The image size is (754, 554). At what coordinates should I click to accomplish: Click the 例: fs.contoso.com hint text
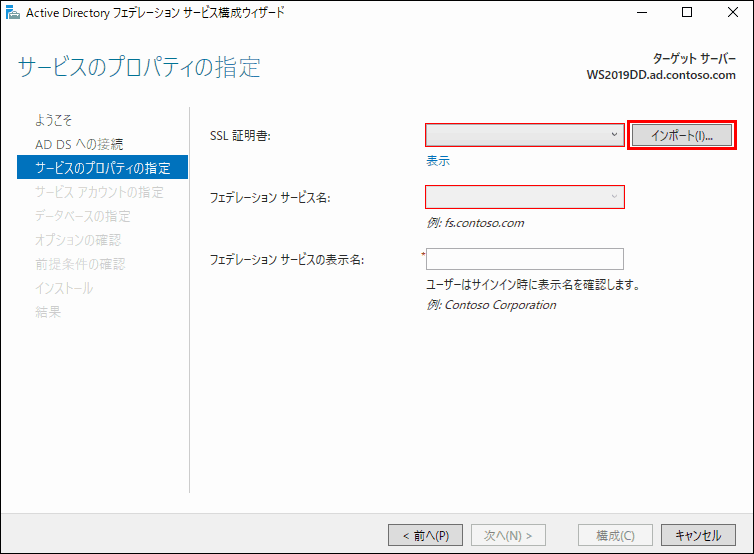tap(475, 223)
